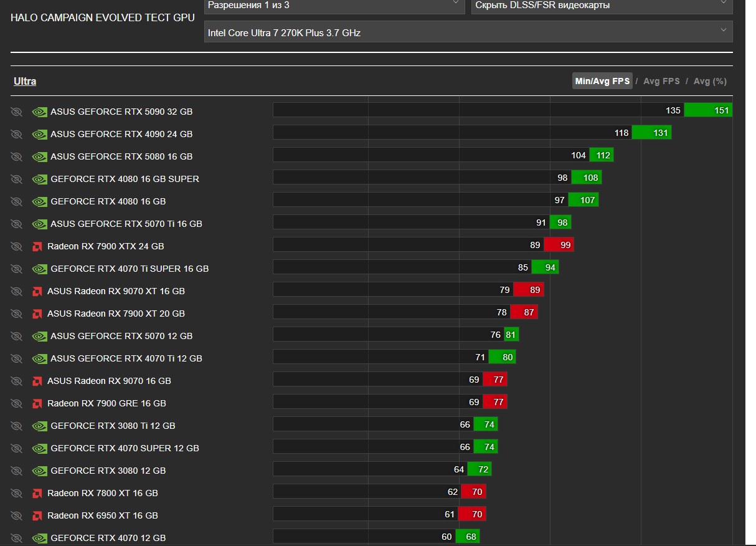Viewport: 756px width, 546px height.
Task: Hide the Radeon RX 6950 XT row
Action: [x=17, y=515]
